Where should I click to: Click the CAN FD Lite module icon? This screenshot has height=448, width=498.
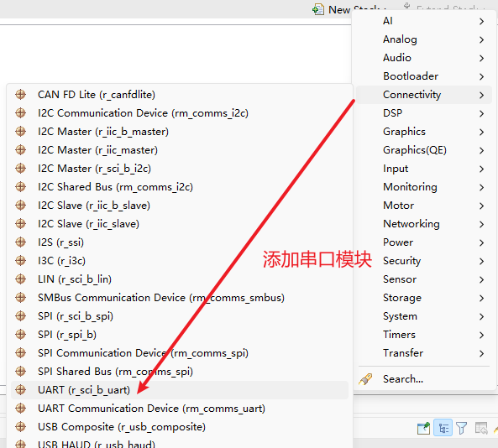coord(21,95)
